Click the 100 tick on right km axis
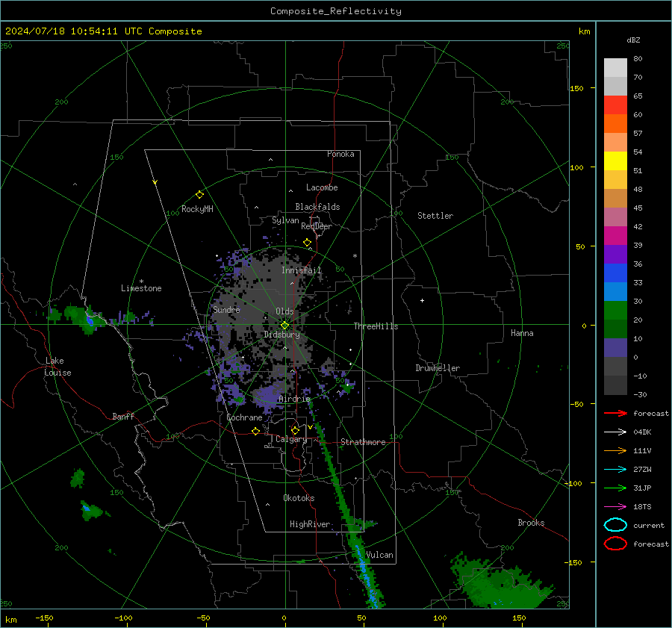This screenshot has height=628, width=672. pyautogui.click(x=576, y=167)
